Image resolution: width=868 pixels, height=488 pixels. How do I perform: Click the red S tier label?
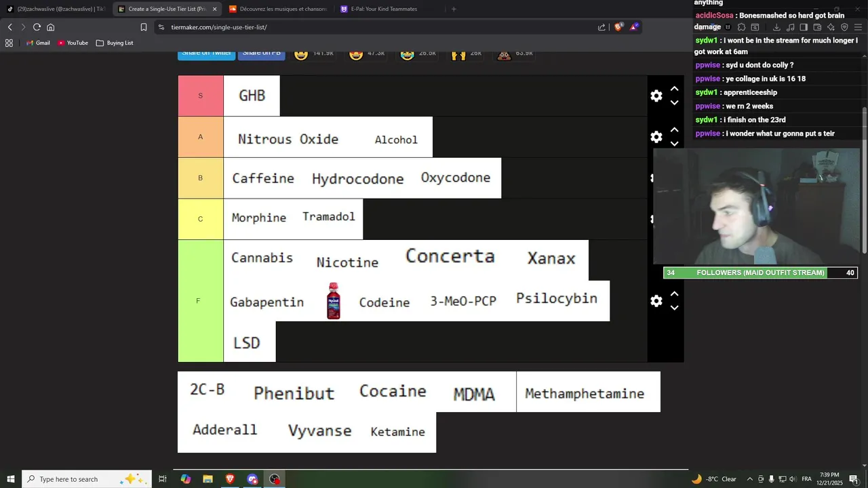click(x=200, y=96)
